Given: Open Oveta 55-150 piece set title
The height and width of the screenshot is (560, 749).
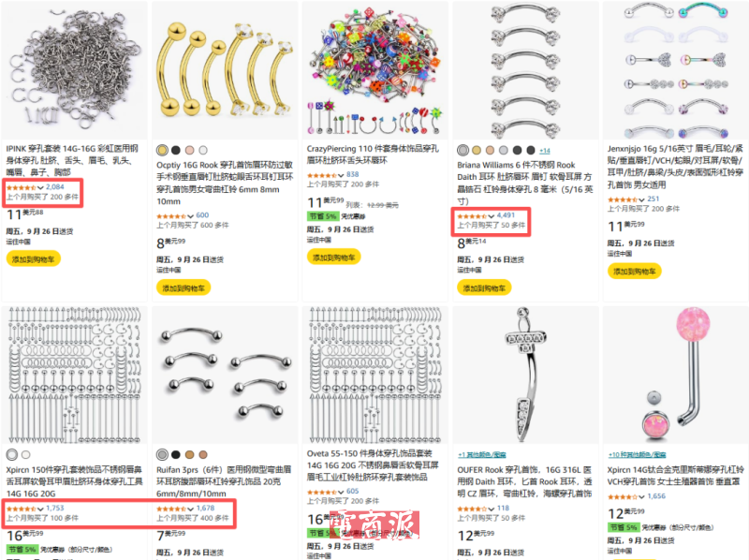Looking at the screenshot, I should tap(372, 464).
